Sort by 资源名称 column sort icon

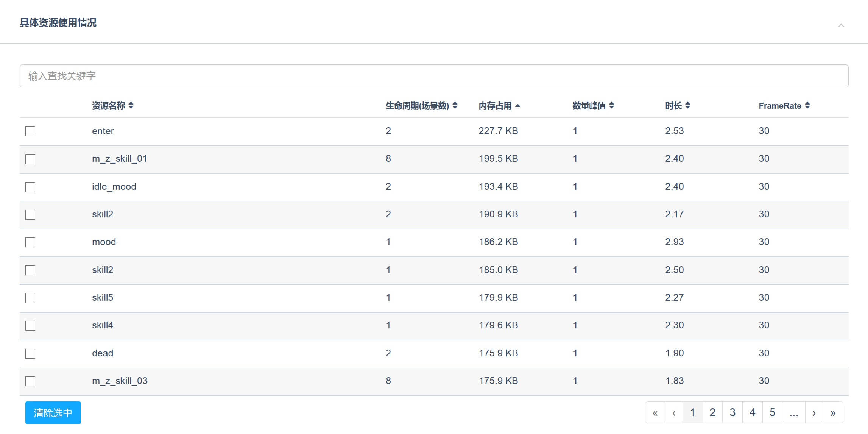coord(131,105)
